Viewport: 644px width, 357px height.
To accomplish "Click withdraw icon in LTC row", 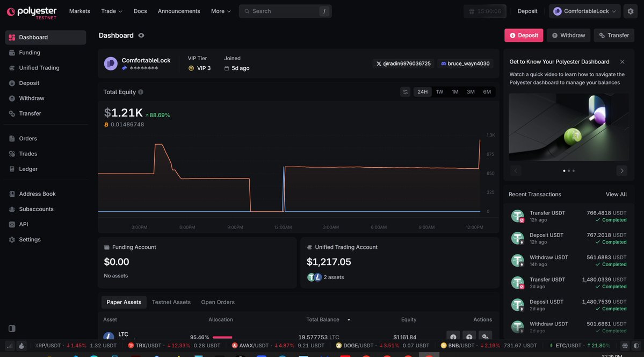I will (x=469, y=337).
